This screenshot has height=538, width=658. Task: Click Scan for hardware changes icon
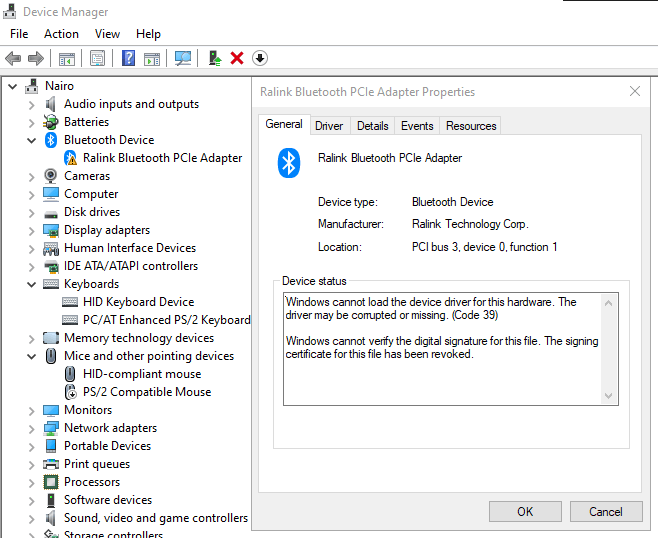pyautogui.click(x=183, y=58)
